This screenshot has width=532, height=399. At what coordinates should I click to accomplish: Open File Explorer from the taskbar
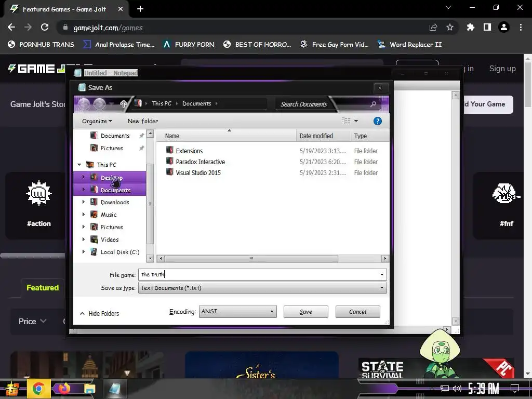[89, 389]
